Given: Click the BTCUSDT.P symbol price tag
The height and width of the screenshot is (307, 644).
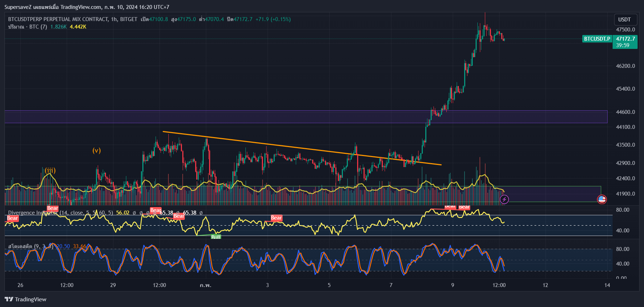Looking at the screenshot, I should click(x=597, y=39).
